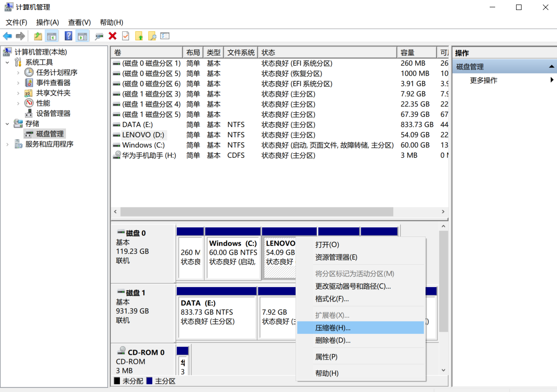Open the 更多操作 submenu arrow
Viewport: 557px width, 392px height.
pyautogui.click(x=552, y=80)
